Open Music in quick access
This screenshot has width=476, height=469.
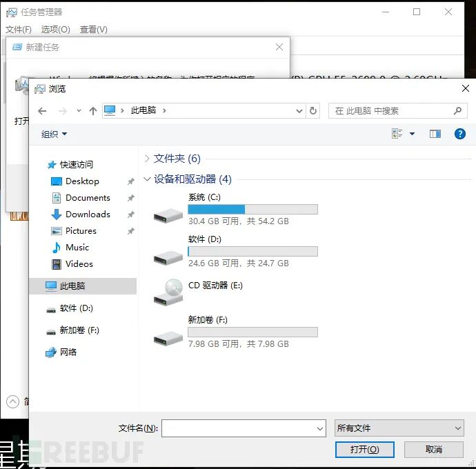click(70, 248)
